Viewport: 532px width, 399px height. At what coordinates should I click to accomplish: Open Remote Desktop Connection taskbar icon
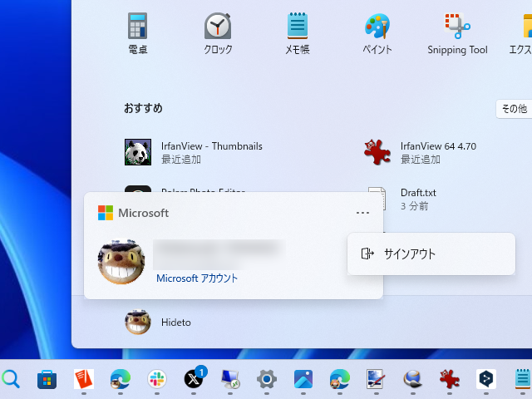coord(230,379)
